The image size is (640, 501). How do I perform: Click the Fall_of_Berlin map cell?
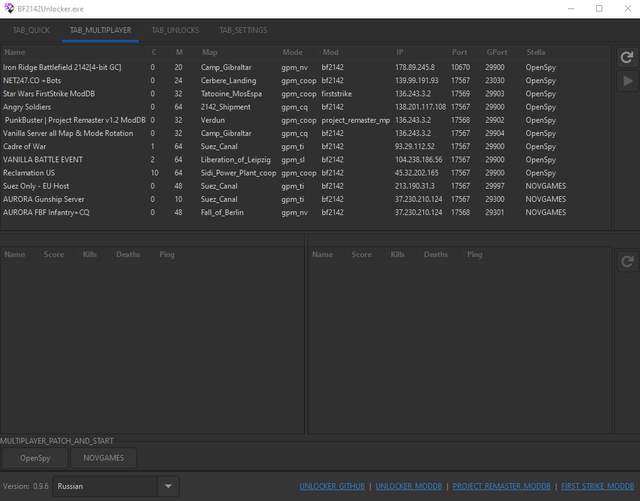click(x=222, y=212)
